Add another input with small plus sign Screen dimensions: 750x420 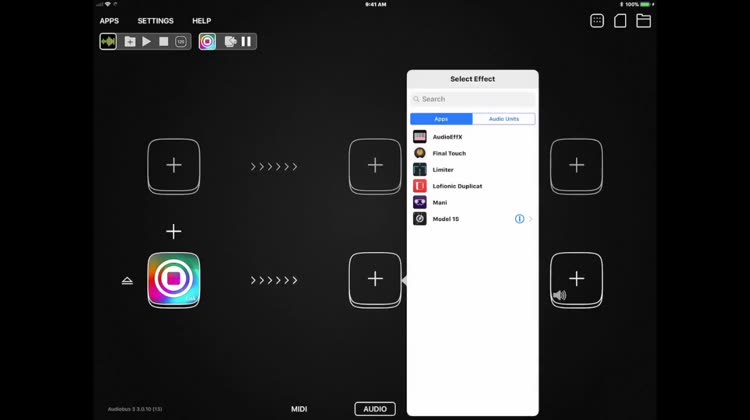click(174, 232)
